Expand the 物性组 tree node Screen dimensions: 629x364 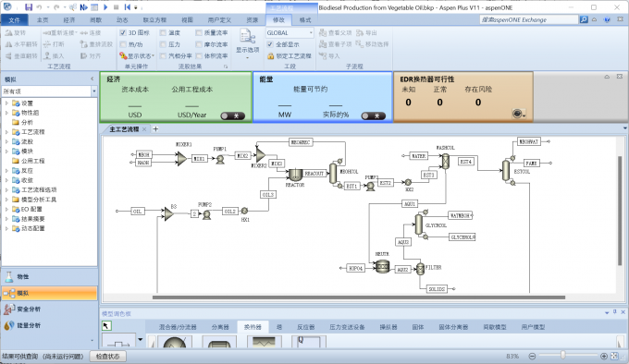tap(6, 113)
